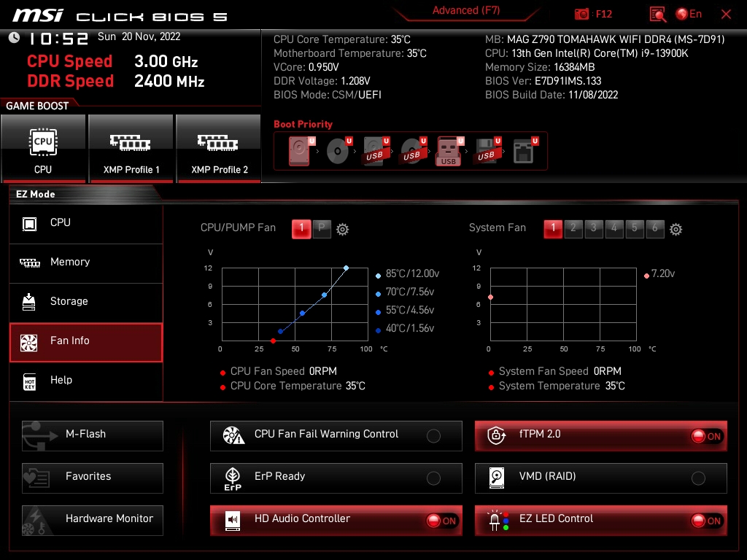
Task: Toggle CPU Fan Fail Warning Control
Action: tap(336, 436)
